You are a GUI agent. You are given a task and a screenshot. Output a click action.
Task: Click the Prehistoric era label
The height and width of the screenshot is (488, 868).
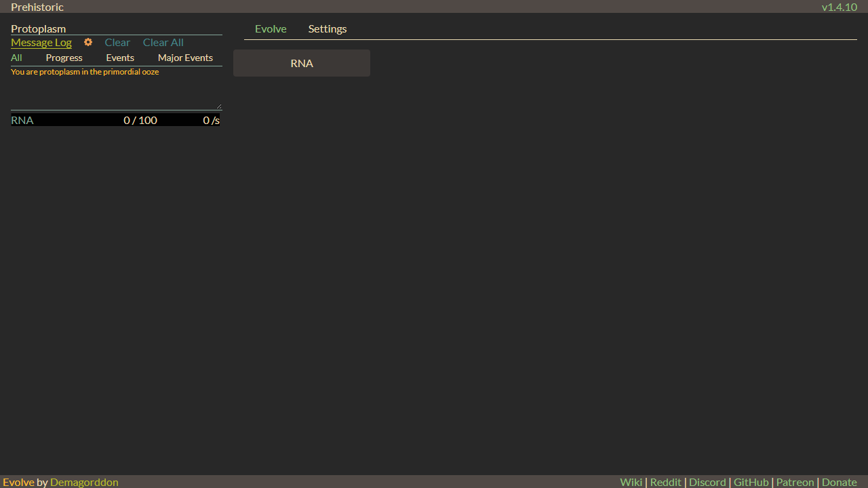pyautogui.click(x=37, y=7)
